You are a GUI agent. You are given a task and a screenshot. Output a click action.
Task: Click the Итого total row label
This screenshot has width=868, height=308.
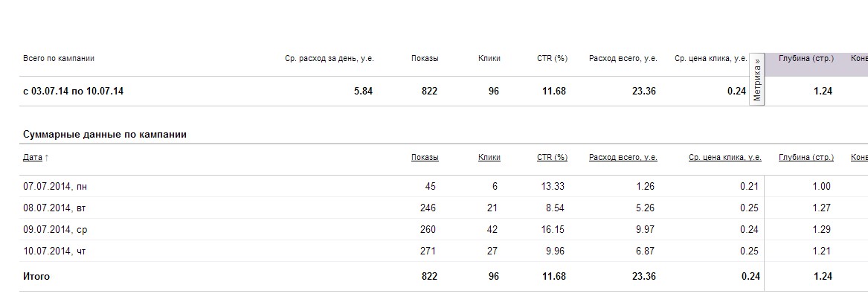click(x=36, y=276)
